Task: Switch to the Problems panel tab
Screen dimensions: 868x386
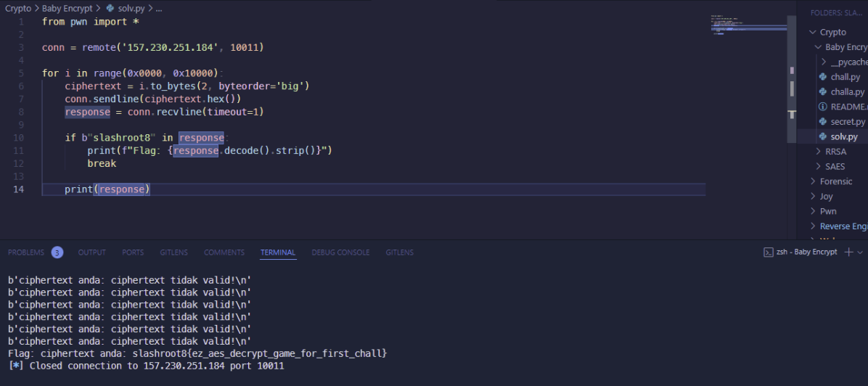Action: (26, 252)
